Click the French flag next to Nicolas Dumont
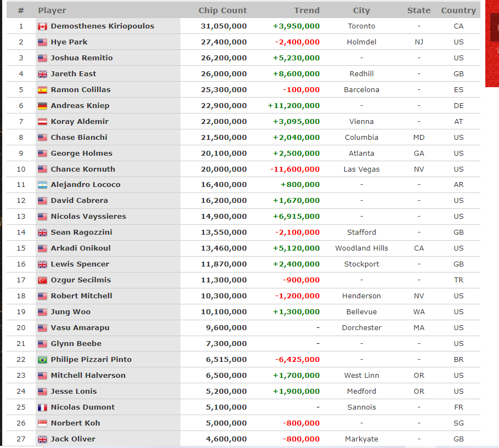Viewport: 499px width, 448px height. pyautogui.click(x=42, y=407)
